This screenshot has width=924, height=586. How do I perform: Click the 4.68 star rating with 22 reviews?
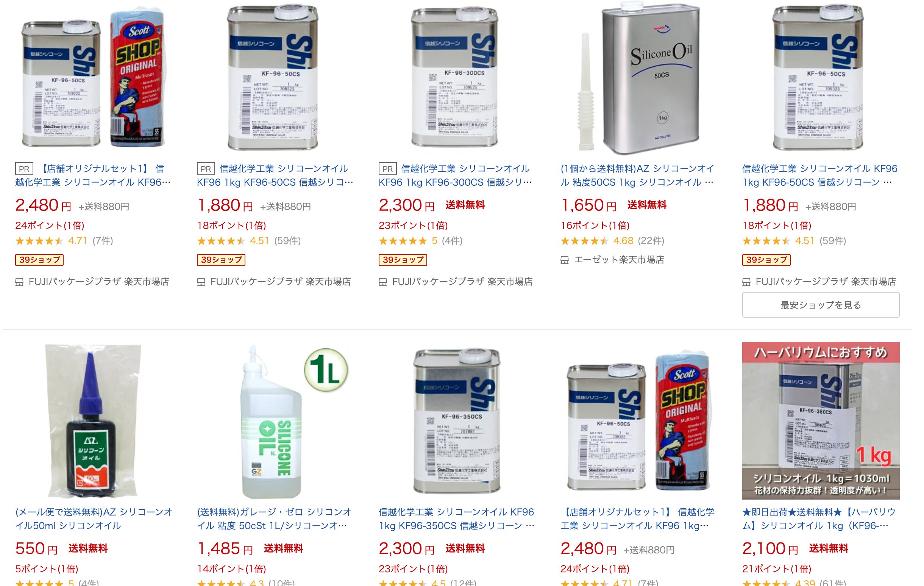coord(612,241)
